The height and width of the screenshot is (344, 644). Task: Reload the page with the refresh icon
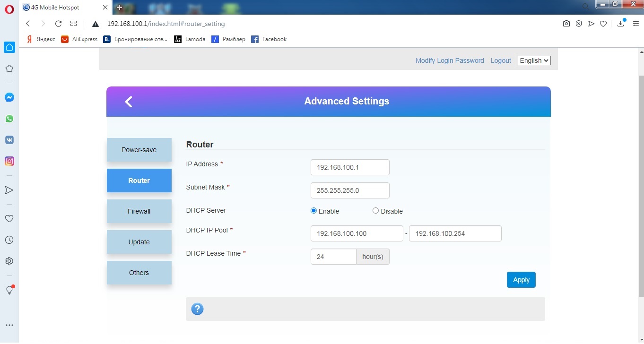58,24
